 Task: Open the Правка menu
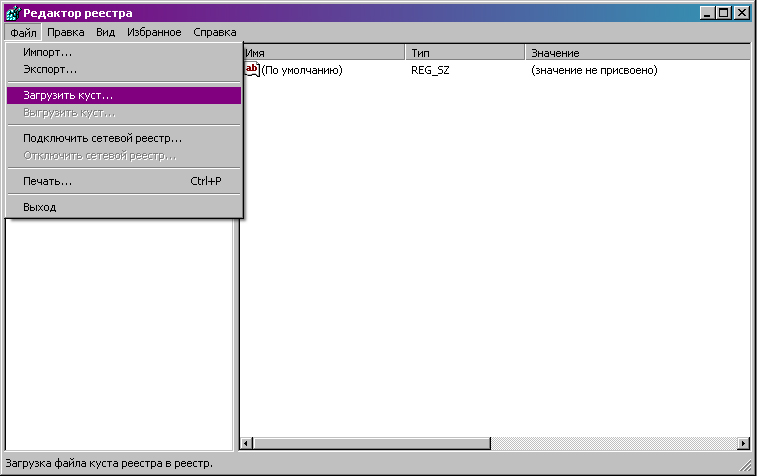point(66,32)
